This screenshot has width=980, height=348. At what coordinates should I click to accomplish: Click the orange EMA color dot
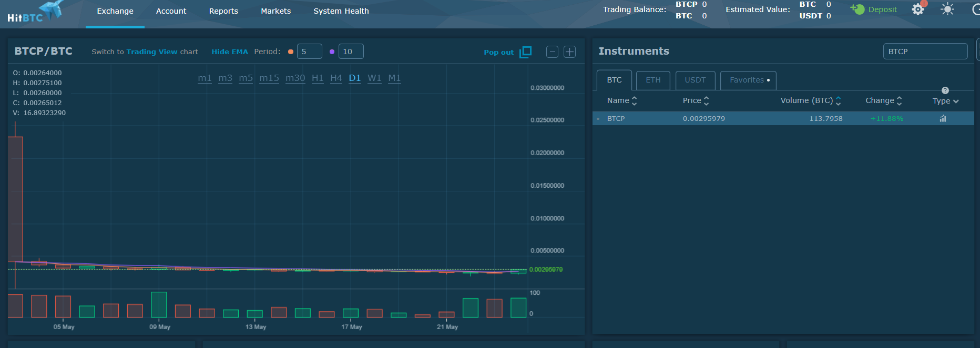[x=291, y=52]
